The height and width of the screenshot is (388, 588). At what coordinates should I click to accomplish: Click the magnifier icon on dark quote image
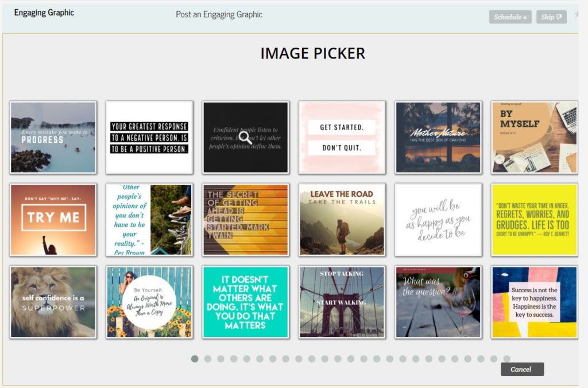pyautogui.click(x=245, y=138)
